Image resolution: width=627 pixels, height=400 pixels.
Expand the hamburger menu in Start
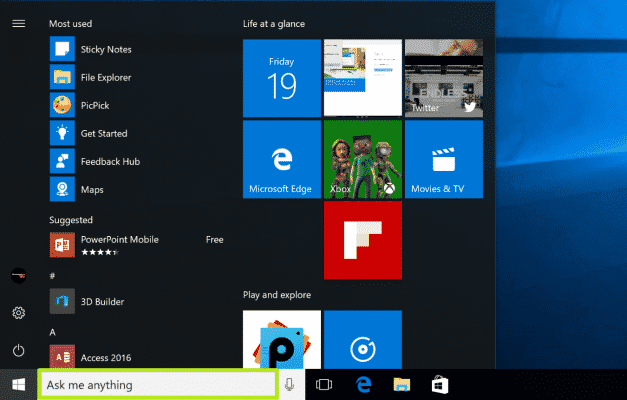point(18,24)
